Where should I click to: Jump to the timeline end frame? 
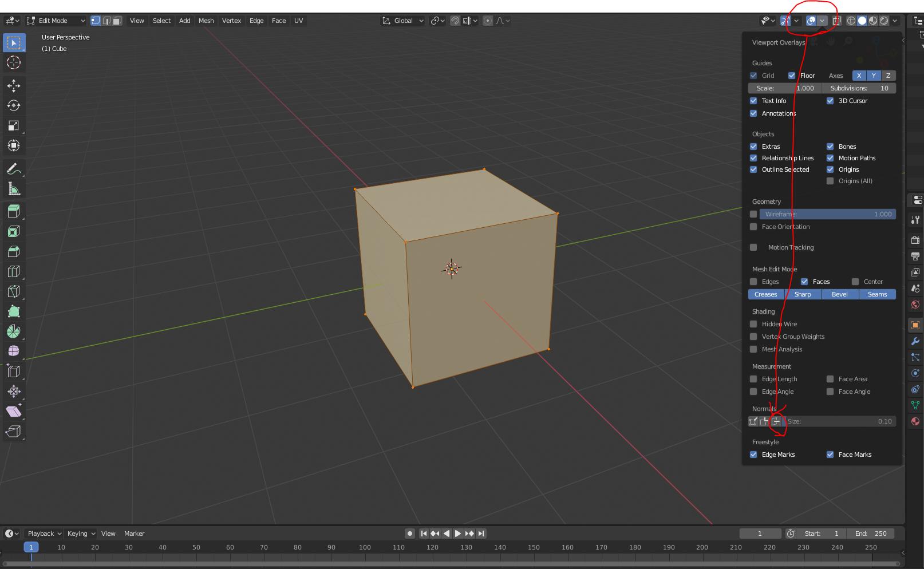click(481, 534)
